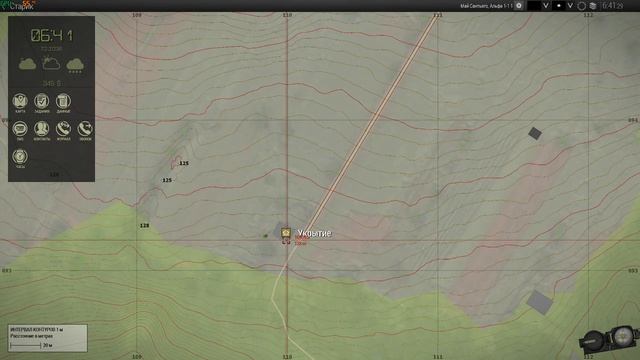The width and height of the screenshot is (640, 360).
Task: Open the Задания (tasks) checklist icon
Action: [x=41, y=101]
